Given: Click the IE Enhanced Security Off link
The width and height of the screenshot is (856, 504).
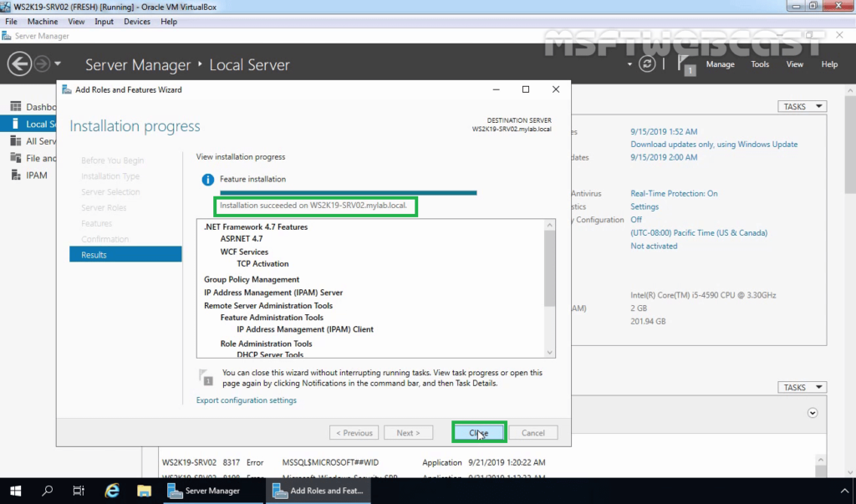Looking at the screenshot, I should pos(636,220).
